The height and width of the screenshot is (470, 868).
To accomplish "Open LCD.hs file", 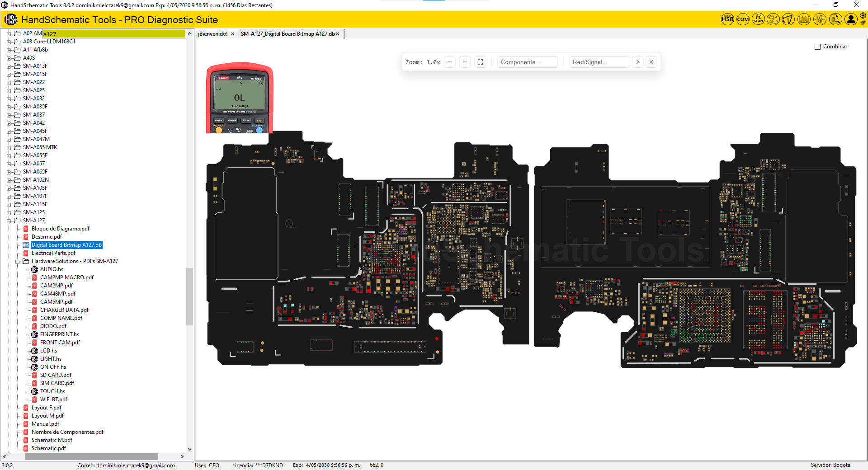I will (48, 351).
